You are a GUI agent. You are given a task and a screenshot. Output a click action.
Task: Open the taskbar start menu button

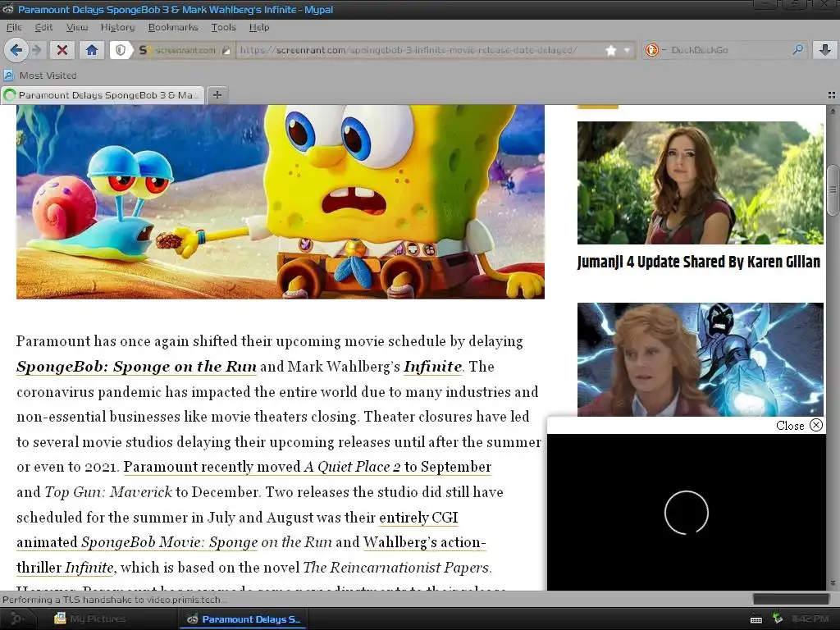tap(16, 619)
